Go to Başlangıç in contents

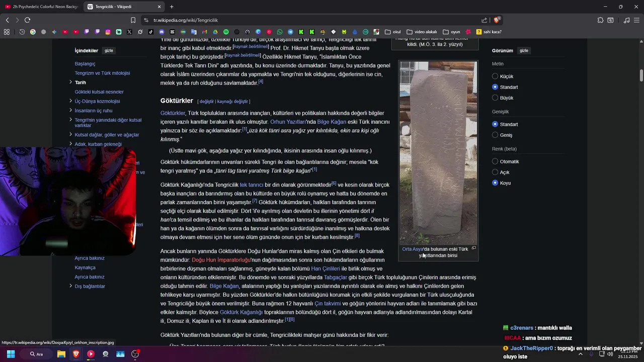85,64
